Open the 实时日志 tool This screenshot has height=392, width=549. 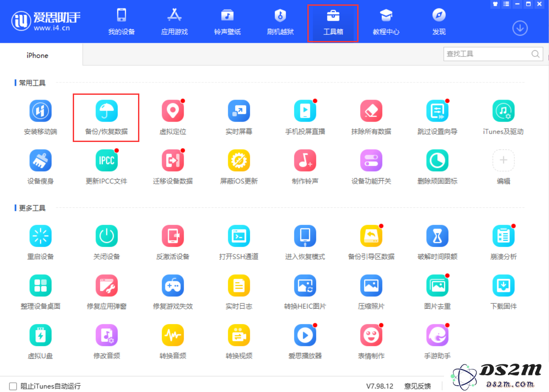(239, 286)
